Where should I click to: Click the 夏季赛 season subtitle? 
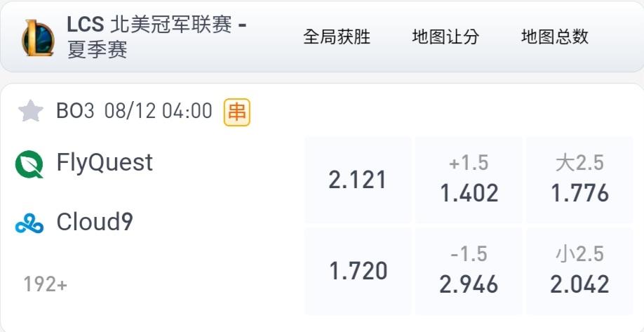click(98, 49)
